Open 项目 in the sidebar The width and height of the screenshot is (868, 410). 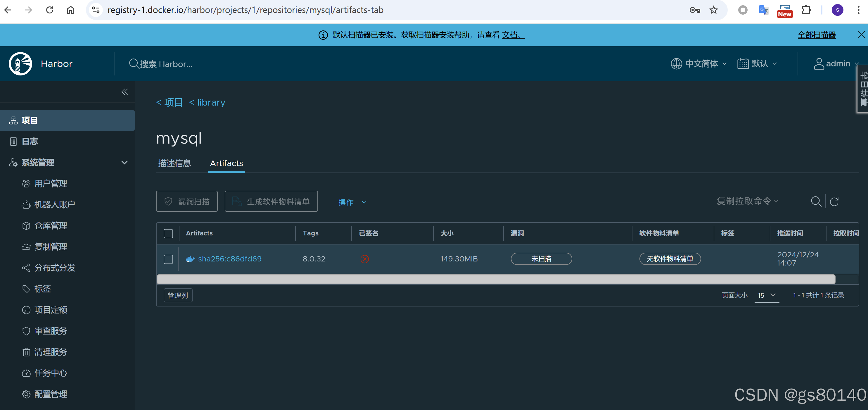(68, 120)
